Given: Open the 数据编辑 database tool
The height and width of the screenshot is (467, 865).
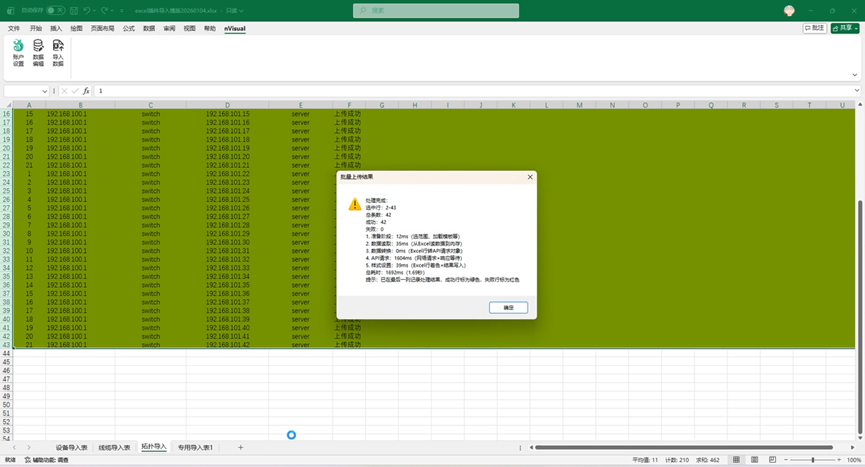Looking at the screenshot, I should click(x=38, y=51).
